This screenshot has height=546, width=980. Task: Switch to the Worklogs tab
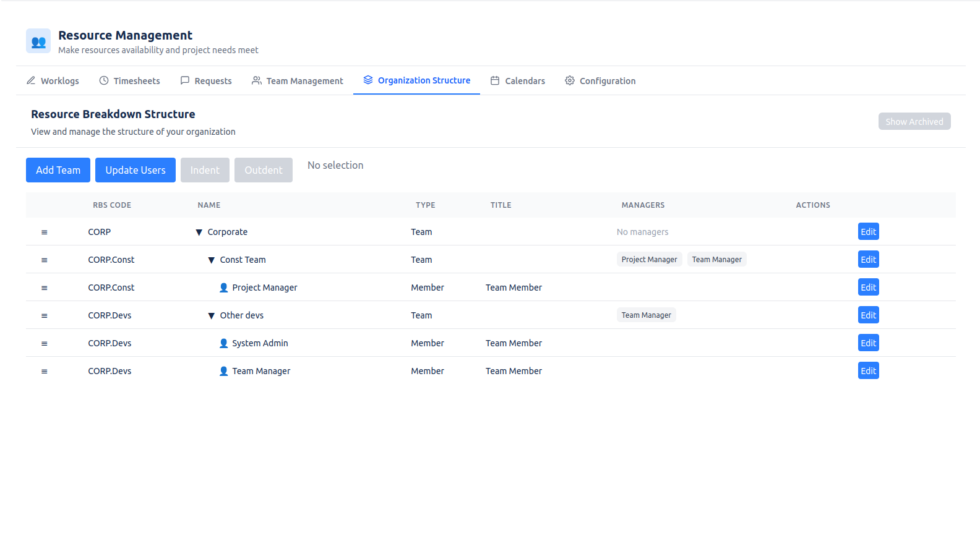click(x=53, y=81)
